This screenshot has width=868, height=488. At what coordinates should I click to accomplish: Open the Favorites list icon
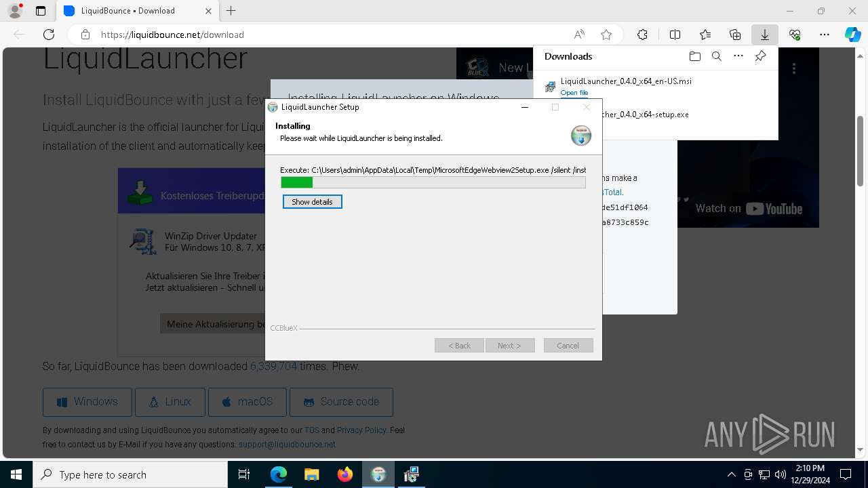(x=705, y=35)
